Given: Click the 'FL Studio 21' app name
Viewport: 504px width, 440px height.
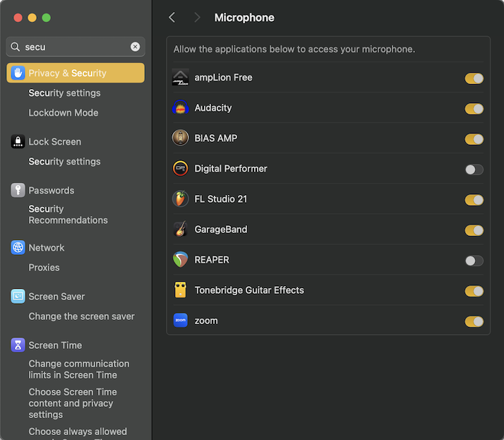Looking at the screenshot, I should [221, 199].
